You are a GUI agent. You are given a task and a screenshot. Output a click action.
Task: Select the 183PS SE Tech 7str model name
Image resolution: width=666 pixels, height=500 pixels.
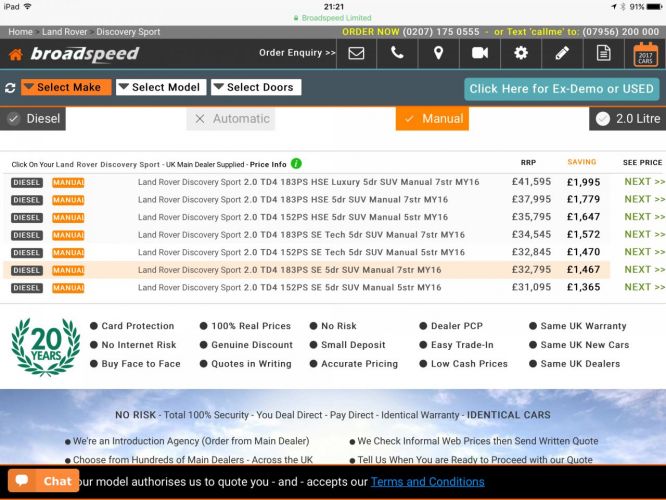point(301,234)
